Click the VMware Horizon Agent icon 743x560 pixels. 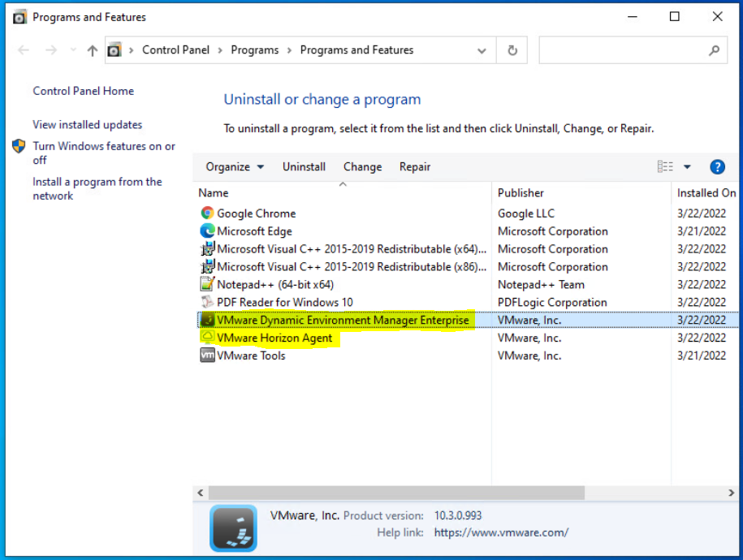pyautogui.click(x=207, y=338)
